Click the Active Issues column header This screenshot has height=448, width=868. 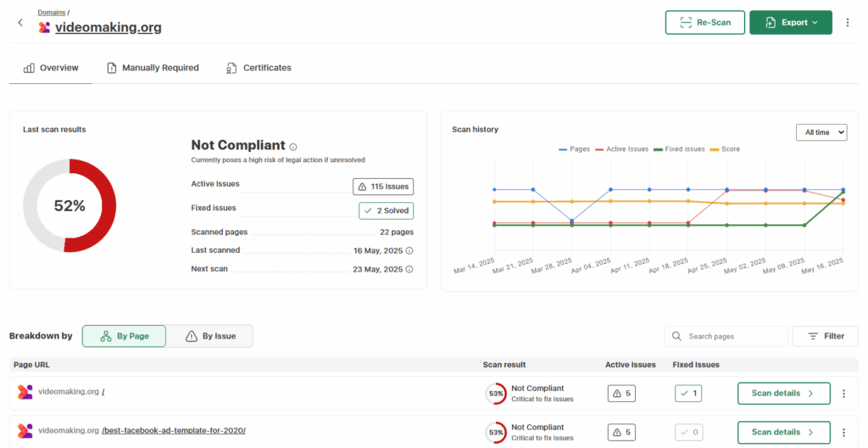click(x=631, y=365)
